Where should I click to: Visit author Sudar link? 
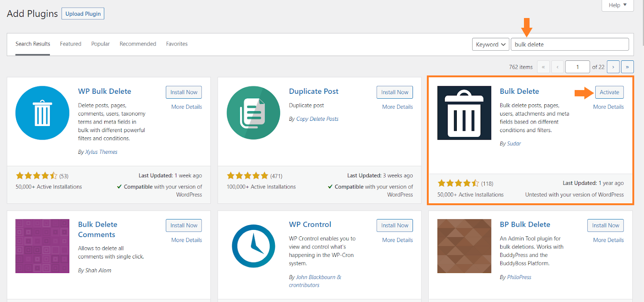click(514, 144)
